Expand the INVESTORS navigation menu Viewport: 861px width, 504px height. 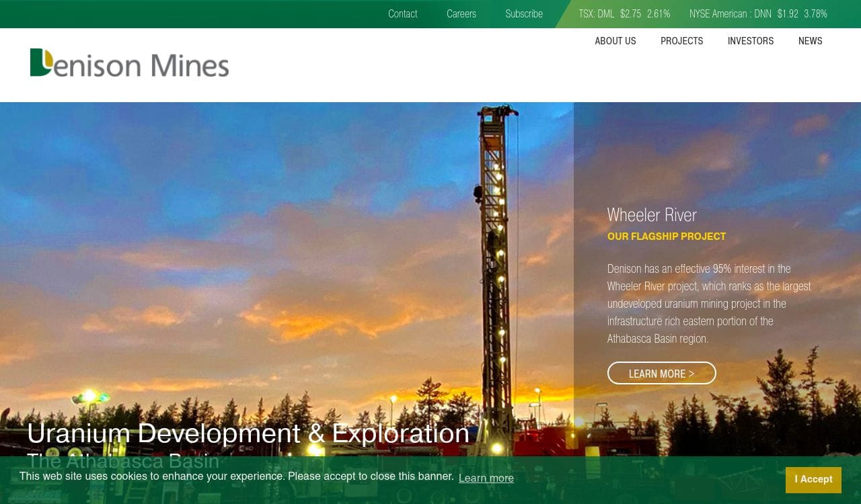pyautogui.click(x=750, y=41)
